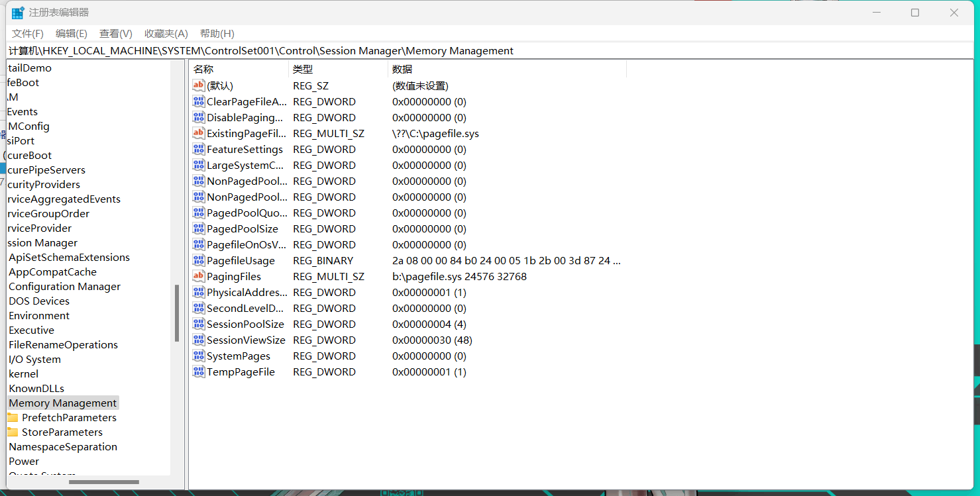Click the PagingFiles string icon
980x496 pixels.
point(199,276)
